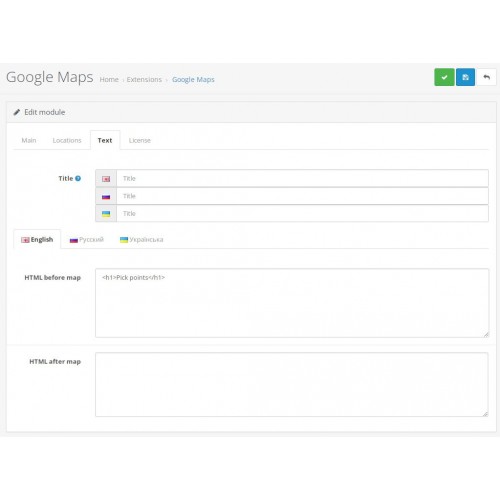500x500 pixels.
Task: Click the English flag beside first Title field
Action: tap(106, 179)
